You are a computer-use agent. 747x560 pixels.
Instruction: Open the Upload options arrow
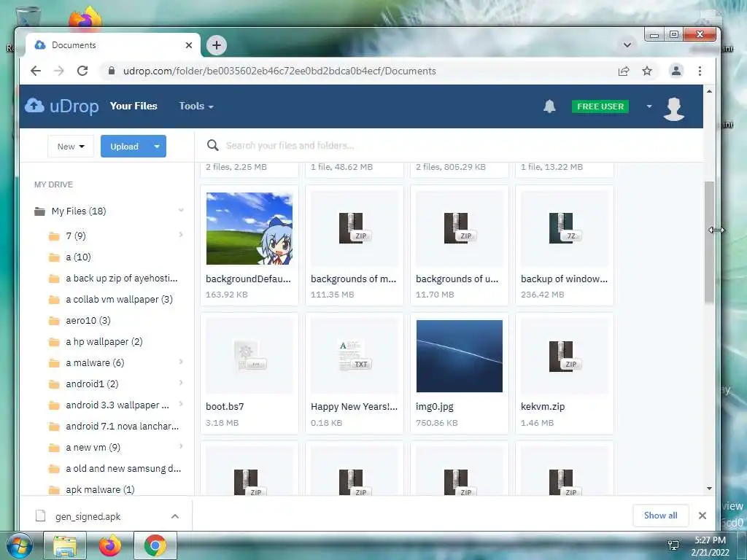(157, 146)
